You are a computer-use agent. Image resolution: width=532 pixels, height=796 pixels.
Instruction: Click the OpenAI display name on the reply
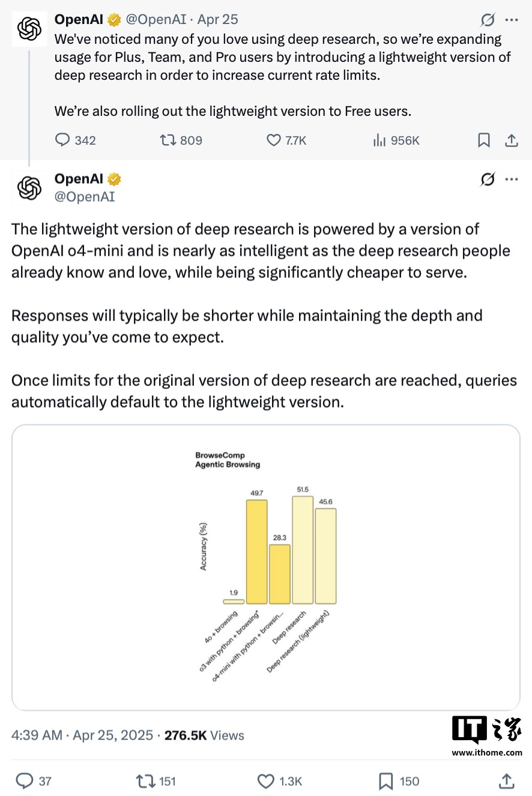click(78, 178)
